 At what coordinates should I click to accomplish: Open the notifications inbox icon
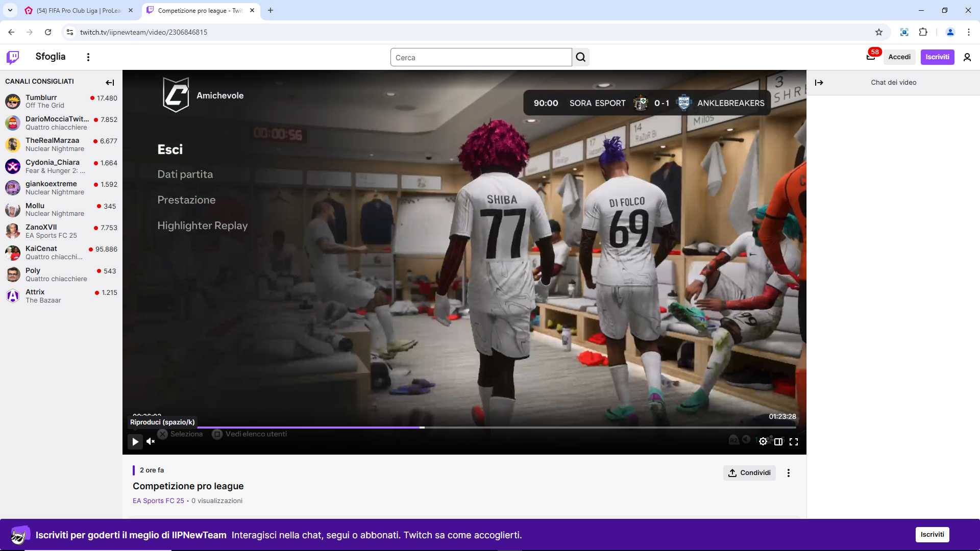coord(871,57)
